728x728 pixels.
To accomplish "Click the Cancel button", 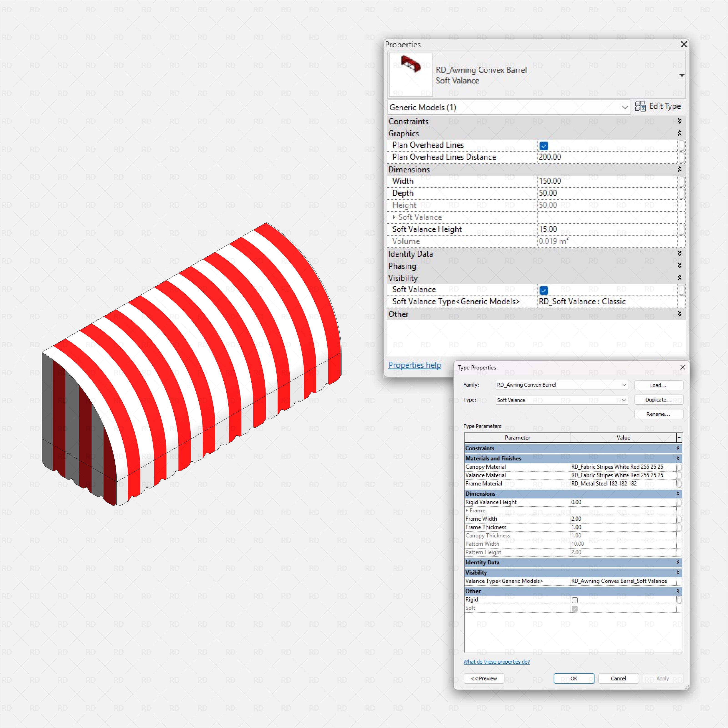I will [618, 678].
